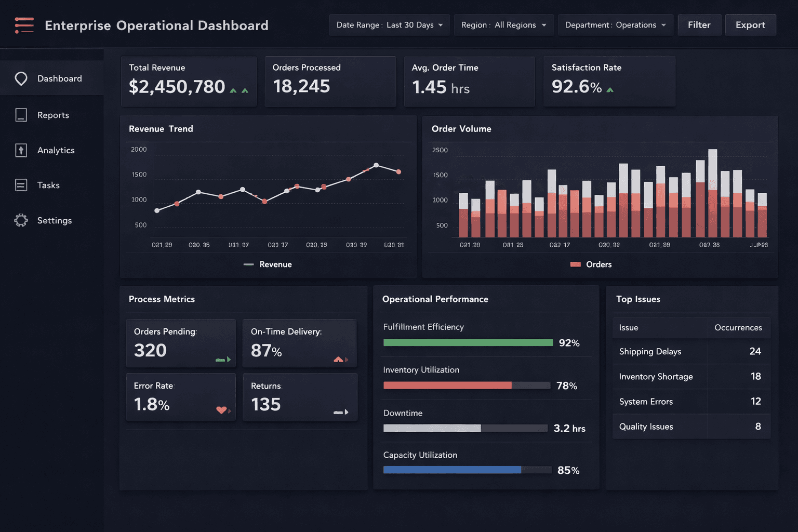798x532 pixels.
Task: Click the Satisfaction Rate up-arrow indicator
Action: [610, 90]
